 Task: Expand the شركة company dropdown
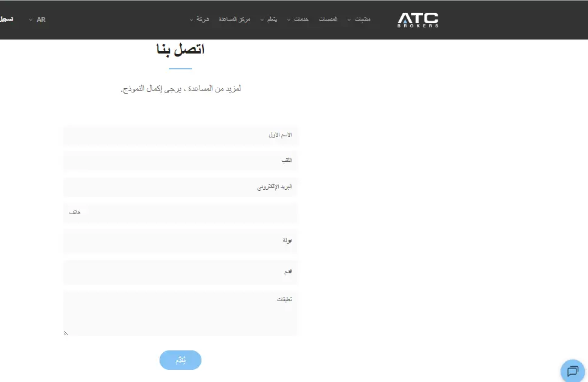199,19
